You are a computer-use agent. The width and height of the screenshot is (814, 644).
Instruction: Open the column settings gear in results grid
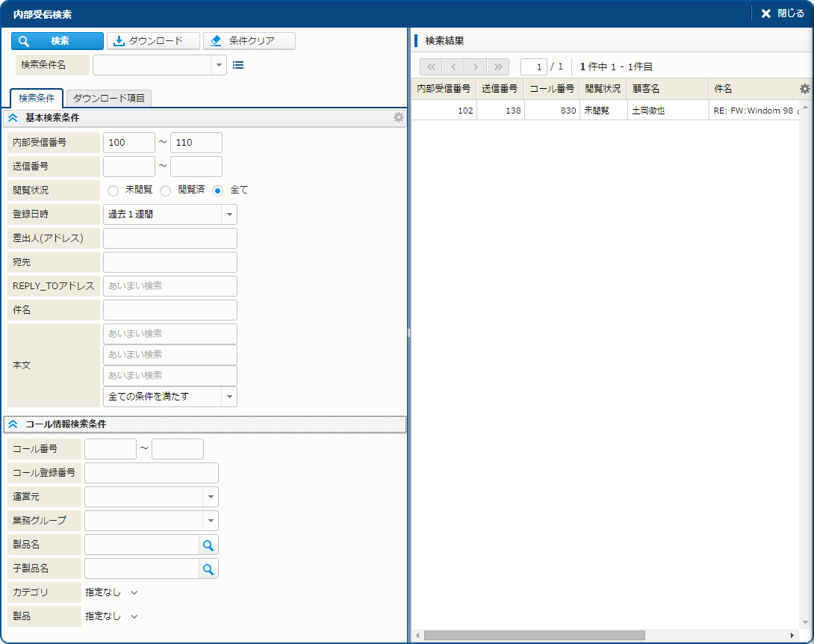[804, 89]
